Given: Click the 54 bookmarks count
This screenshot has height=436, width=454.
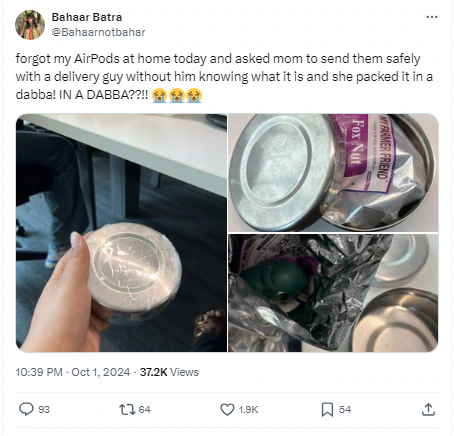Looking at the screenshot, I should click(x=345, y=409).
